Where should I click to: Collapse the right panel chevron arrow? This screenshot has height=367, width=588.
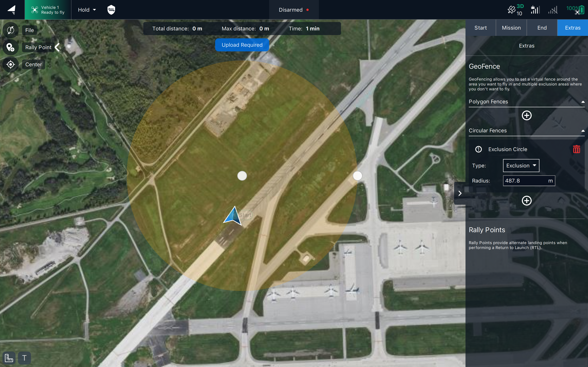point(460,193)
